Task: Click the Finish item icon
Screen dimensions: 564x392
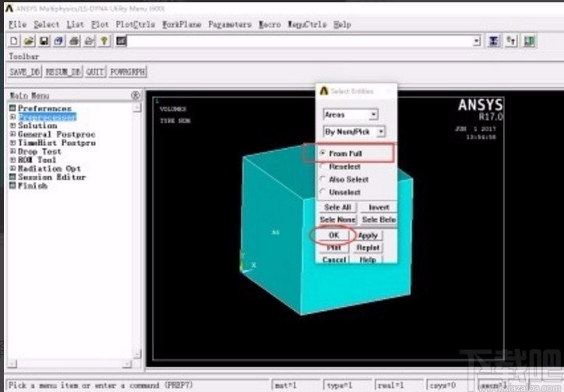Action: tap(12, 185)
